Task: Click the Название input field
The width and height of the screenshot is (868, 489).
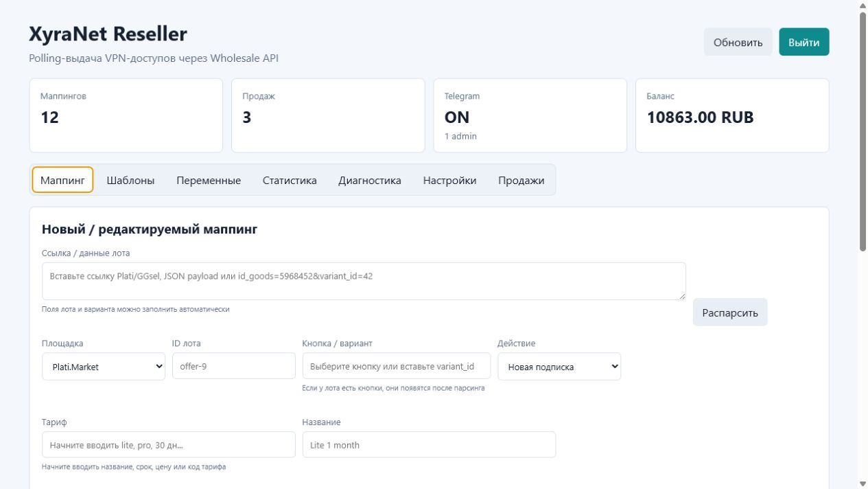Action: 429,444
